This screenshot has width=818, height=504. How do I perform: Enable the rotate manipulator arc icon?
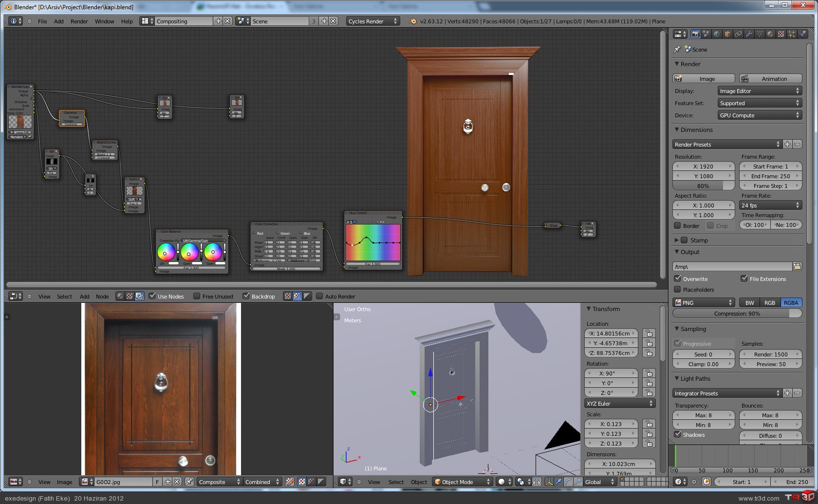pyautogui.click(x=568, y=482)
